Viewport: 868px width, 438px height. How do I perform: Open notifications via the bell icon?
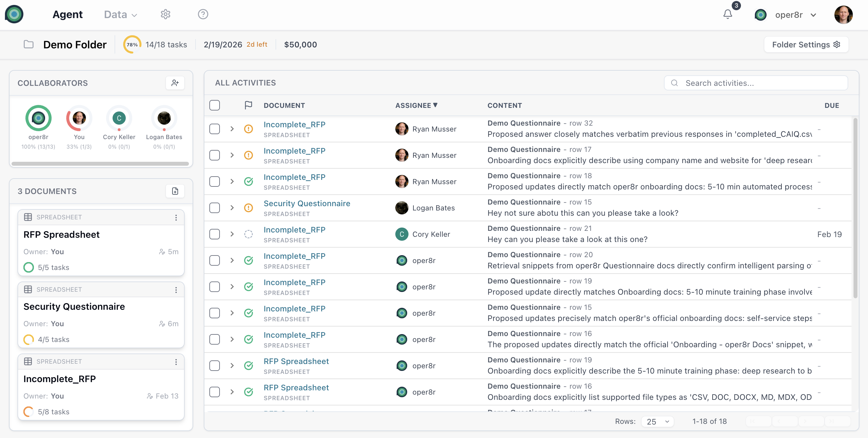727,14
